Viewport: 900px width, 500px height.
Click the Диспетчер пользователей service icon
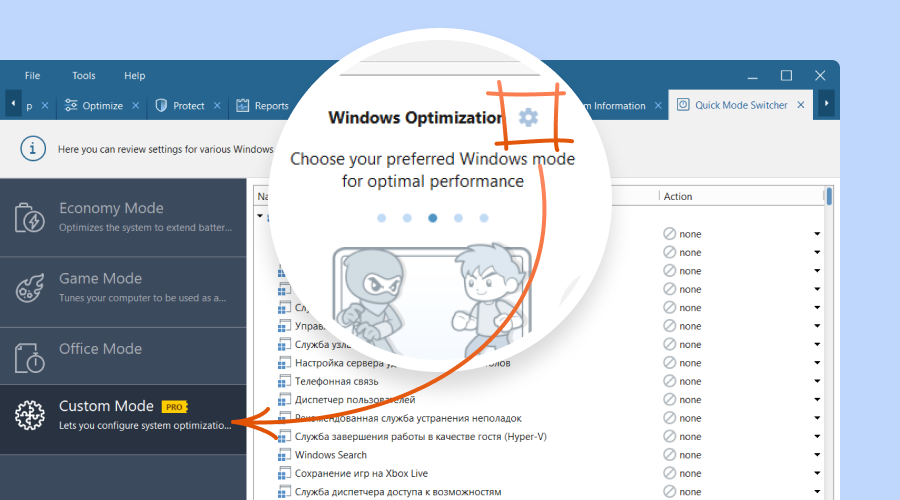coord(284,400)
